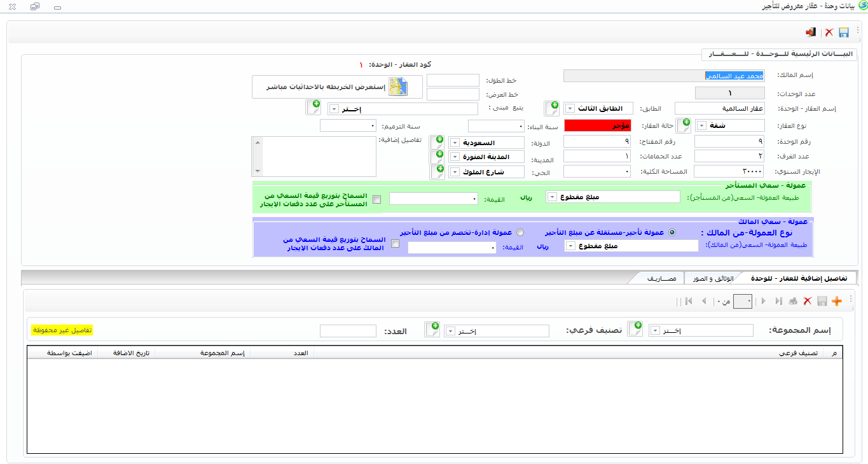The width and height of the screenshot is (868, 464).
Task: Add new city with icon beside المدينة المنورة
Action: point(437,157)
